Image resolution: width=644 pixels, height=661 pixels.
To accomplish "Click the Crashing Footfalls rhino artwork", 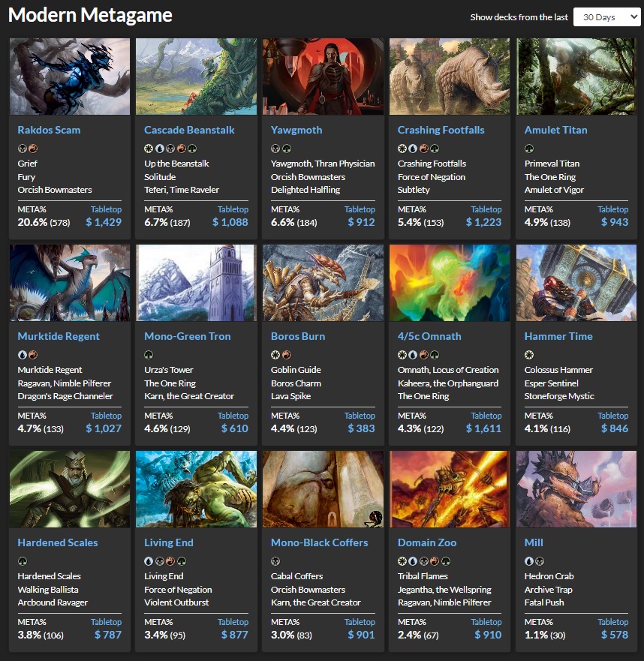I will pos(450,77).
